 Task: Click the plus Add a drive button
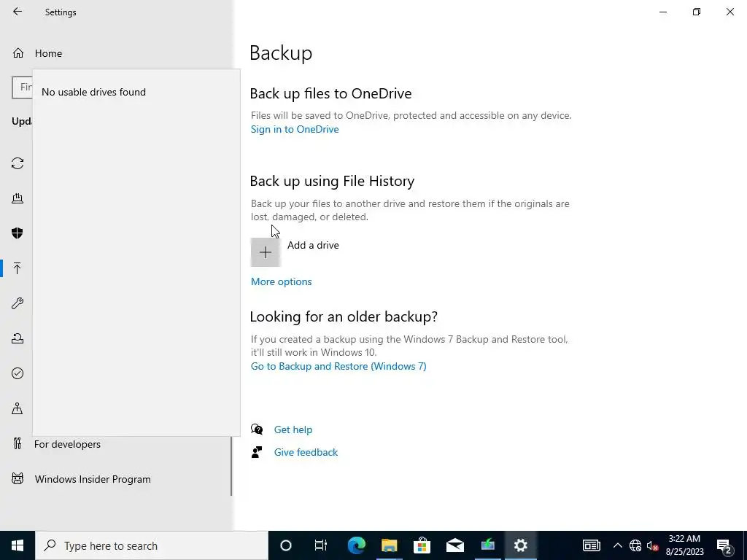266,252
